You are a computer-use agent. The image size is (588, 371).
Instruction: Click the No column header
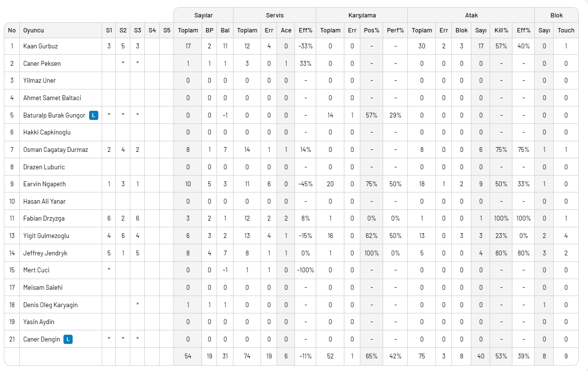[12, 30]
